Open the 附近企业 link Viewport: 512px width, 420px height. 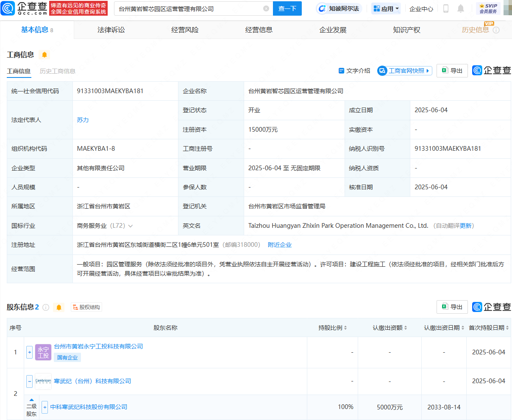click(x=280, y=245)
